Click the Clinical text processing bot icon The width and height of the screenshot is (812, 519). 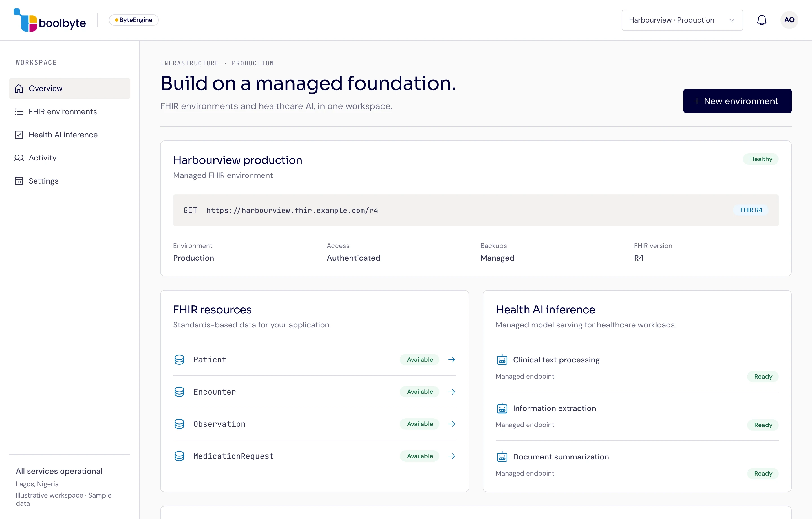click(x=502, y=360)
